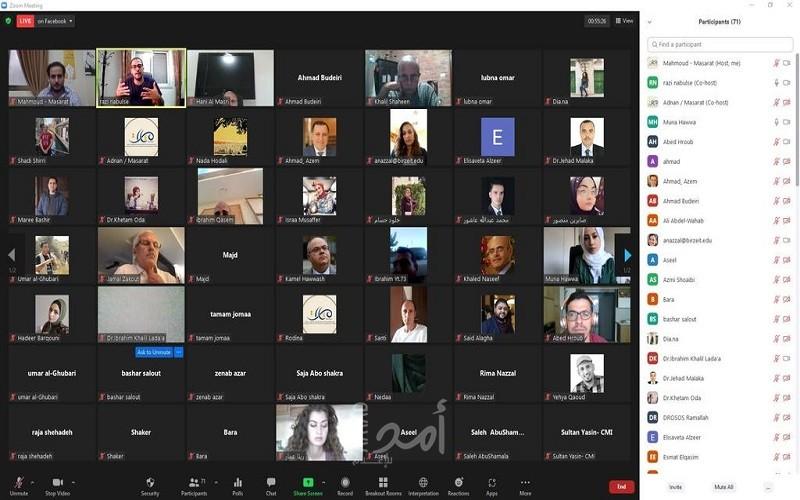800x500 pixels.
Task: Toggle camera icon for razi nabulse row
Action: [787, 83]
